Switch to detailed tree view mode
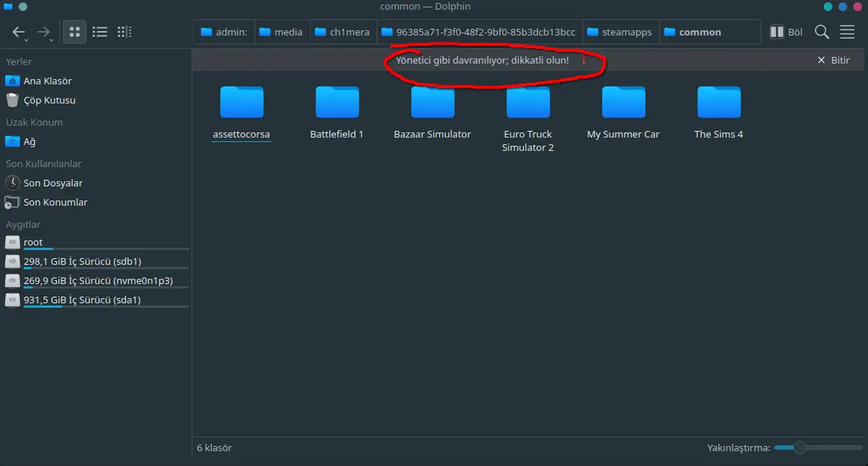 tap(124, 32)
